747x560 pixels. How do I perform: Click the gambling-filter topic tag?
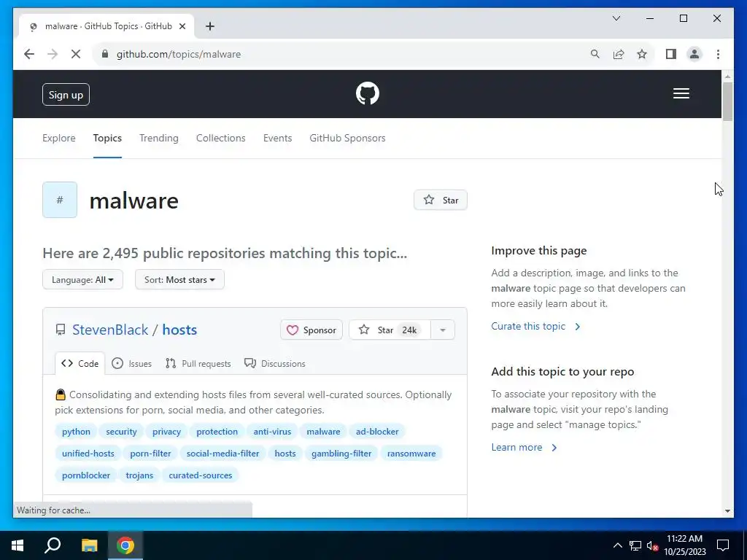[x=341, y=454]
